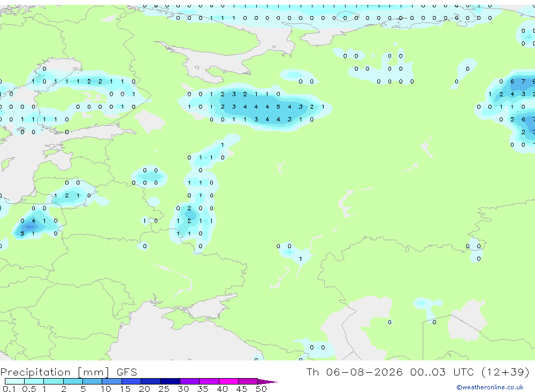Click the legend label '10'
Screen dimensions: 535x392
click(x=106, y=389)
